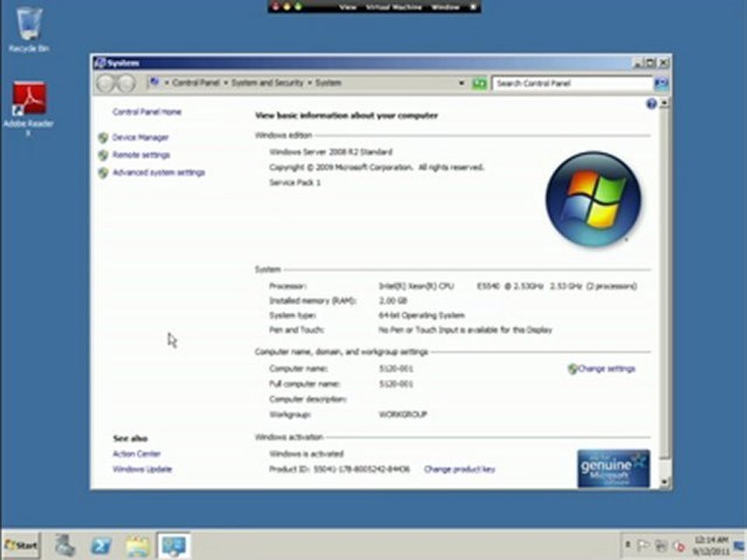Focus the Search Control Panel field
The image size is (747, 560).
click(x=572, y=83)
